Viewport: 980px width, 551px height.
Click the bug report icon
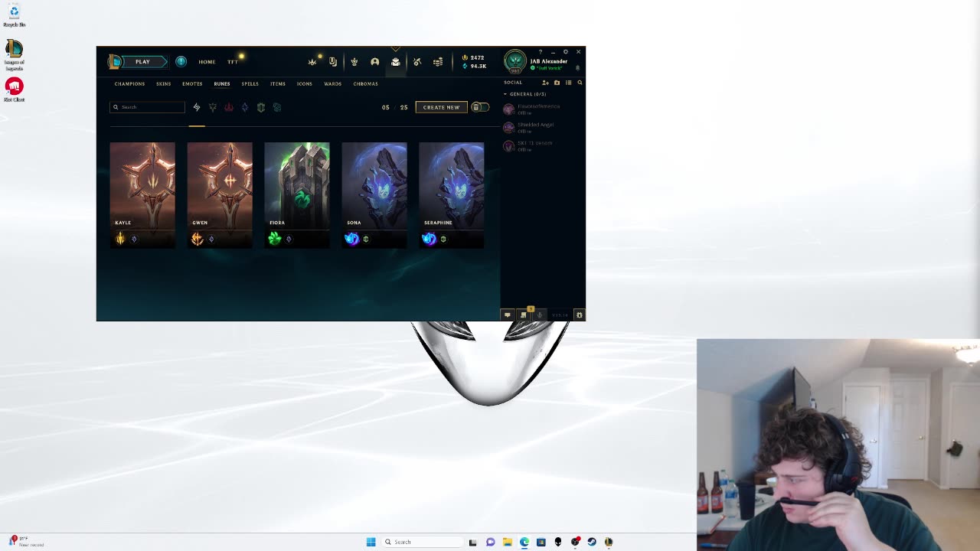point(580,315)
